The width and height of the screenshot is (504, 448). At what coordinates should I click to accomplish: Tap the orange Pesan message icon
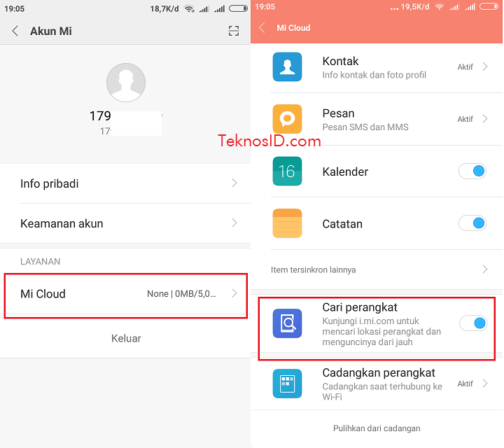(x=287, y=119)
